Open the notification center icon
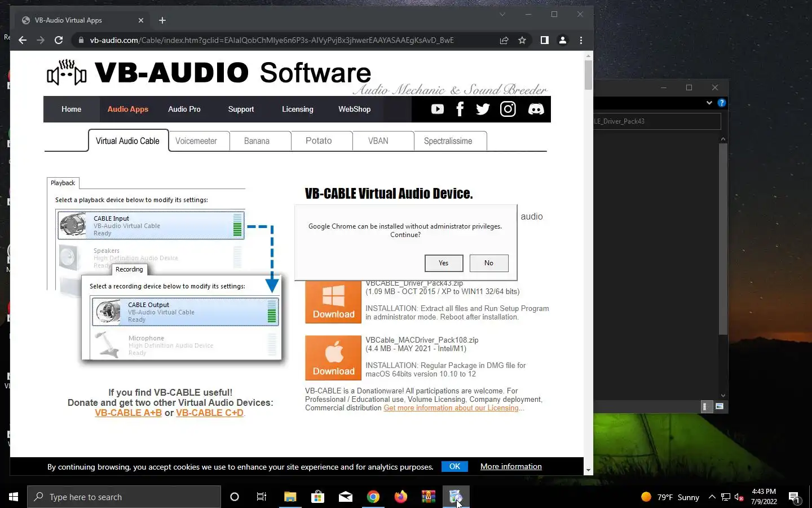Viewport: 812px width, 508px height. click(x=795, y=497)
